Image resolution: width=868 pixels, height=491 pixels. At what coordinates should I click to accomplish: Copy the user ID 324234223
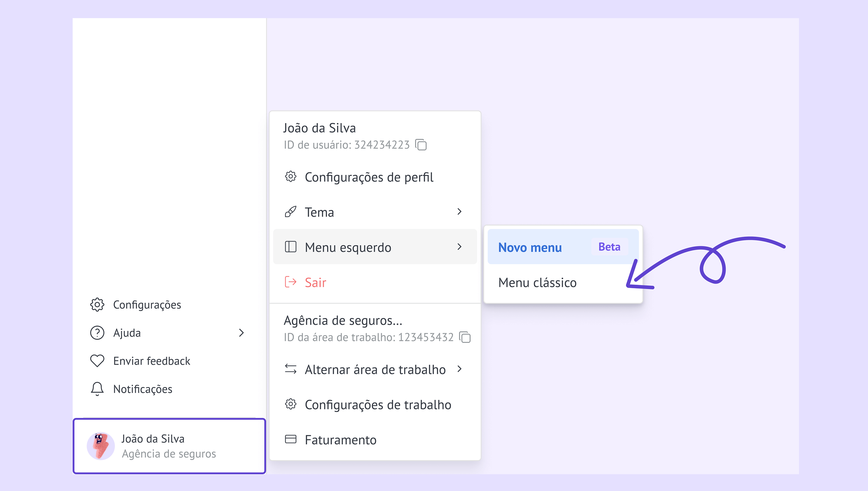[421, 145]
